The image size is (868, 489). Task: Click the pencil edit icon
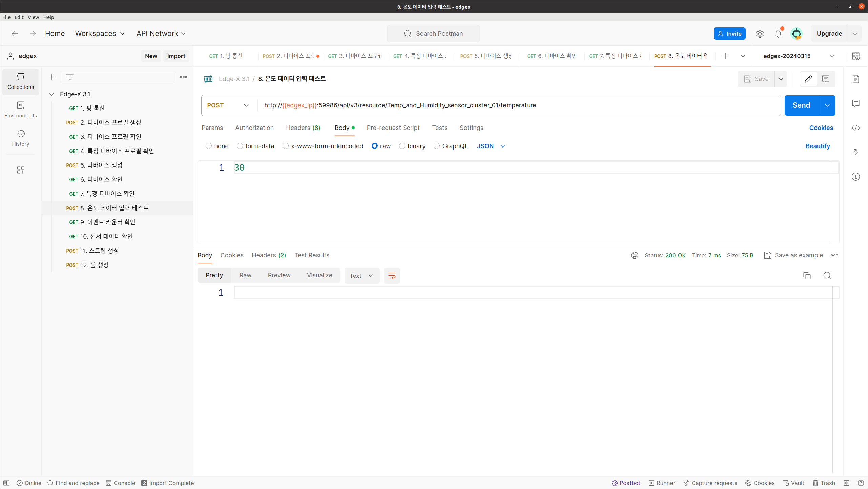coord(808,79)
